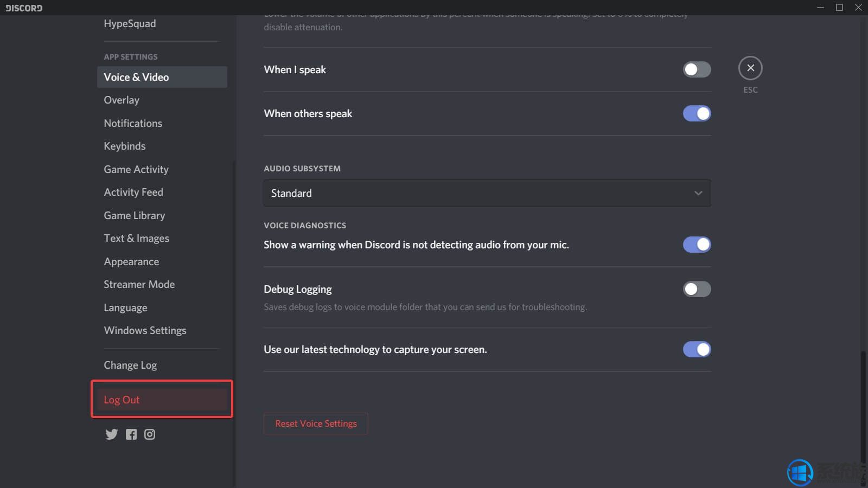
Task: Click Log Out in the sidebar
Action: coord(162,400)
